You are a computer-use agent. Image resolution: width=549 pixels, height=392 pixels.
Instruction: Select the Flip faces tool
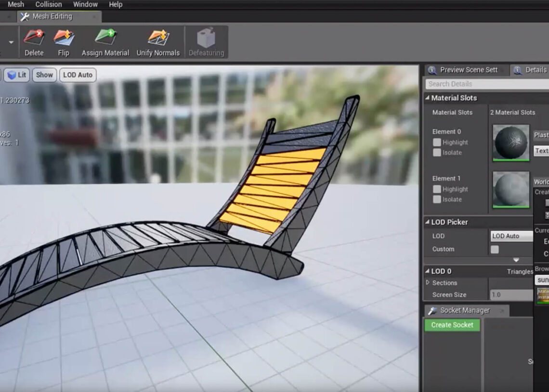point(64,38)
